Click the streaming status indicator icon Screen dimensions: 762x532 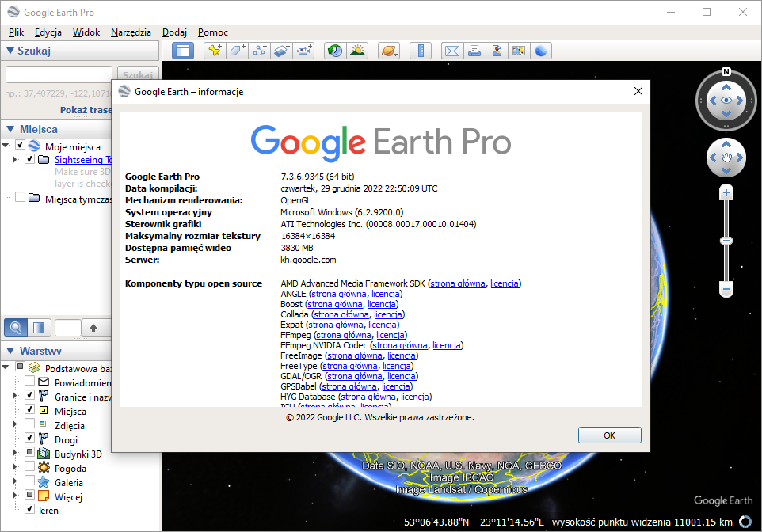pyautogui.click(x=745, y=522)
